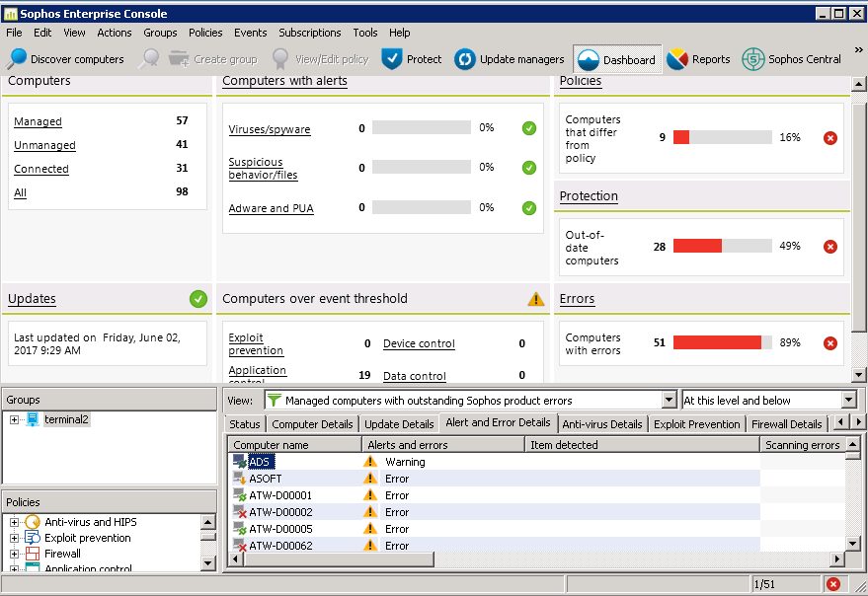Switch to the Anti-virus Details tab
The height and width of the screenshot is (596, 868).
[x=602, y=424]
